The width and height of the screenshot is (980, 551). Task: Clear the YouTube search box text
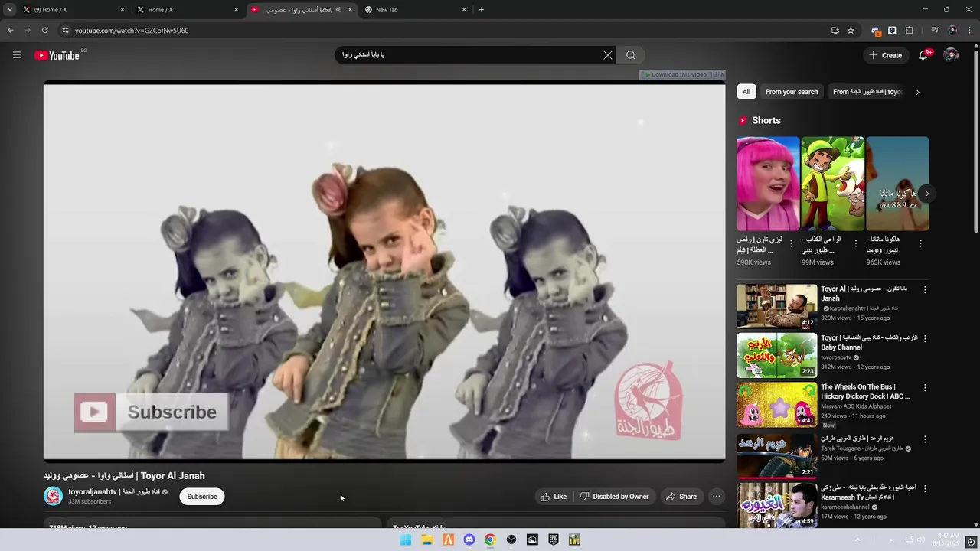608,55
